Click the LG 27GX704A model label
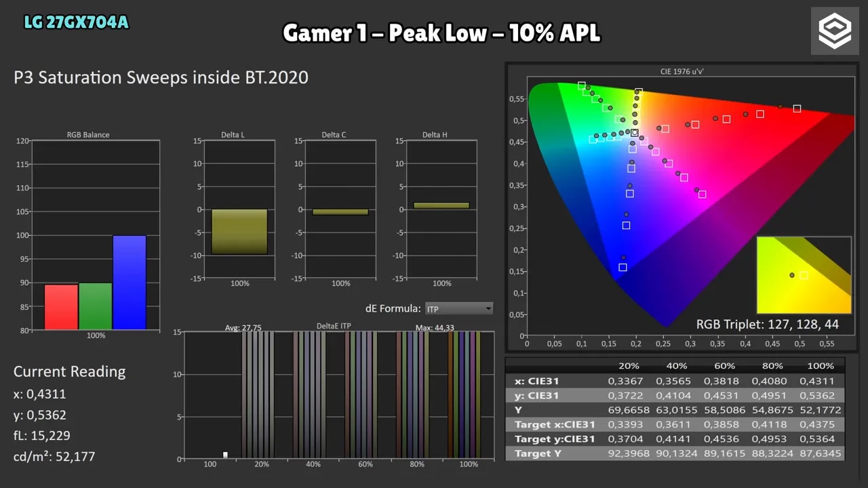 click(x=76, y=22)
